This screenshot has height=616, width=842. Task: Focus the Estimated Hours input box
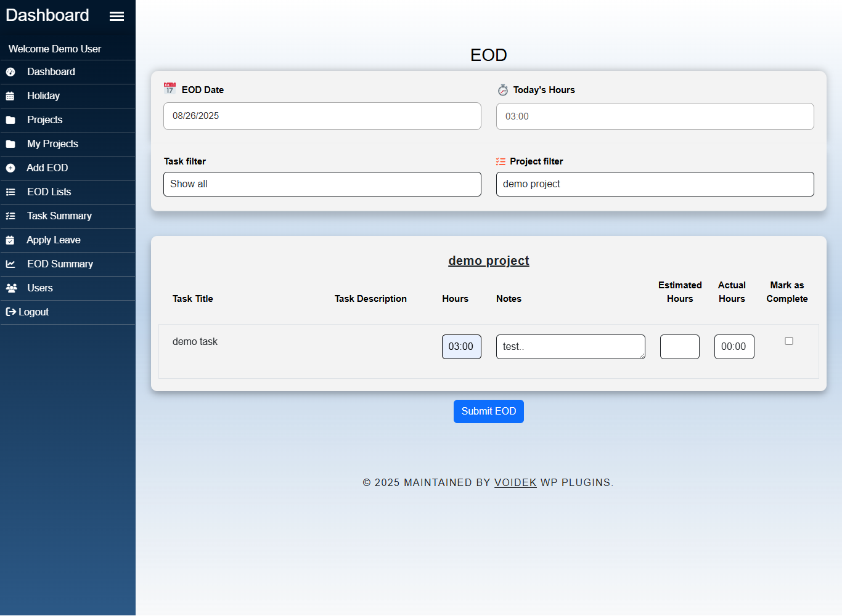(x=679, y=347)
